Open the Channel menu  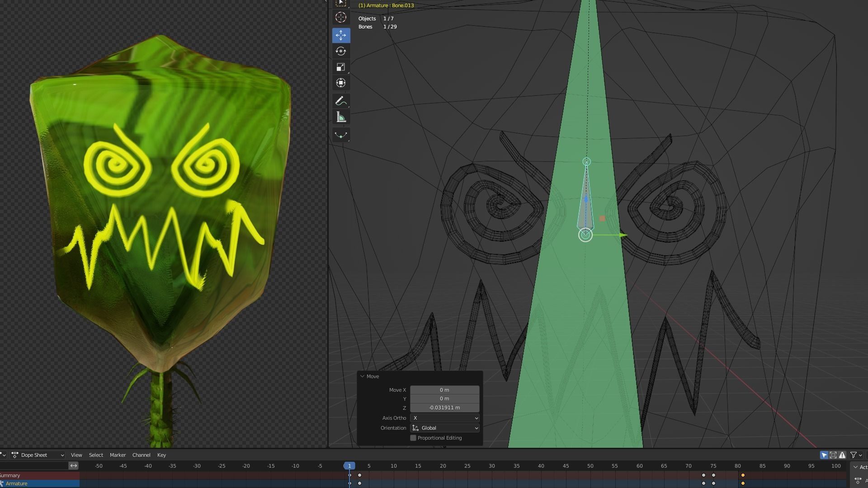[141, 455]
